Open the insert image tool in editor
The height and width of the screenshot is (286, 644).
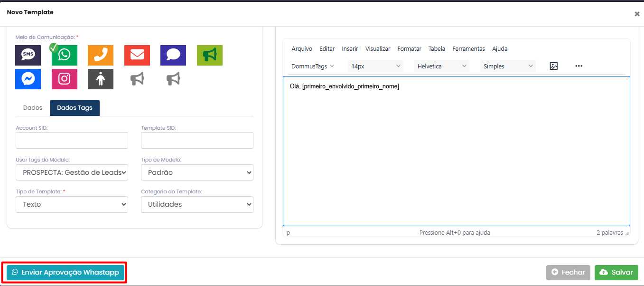point(554,66)
